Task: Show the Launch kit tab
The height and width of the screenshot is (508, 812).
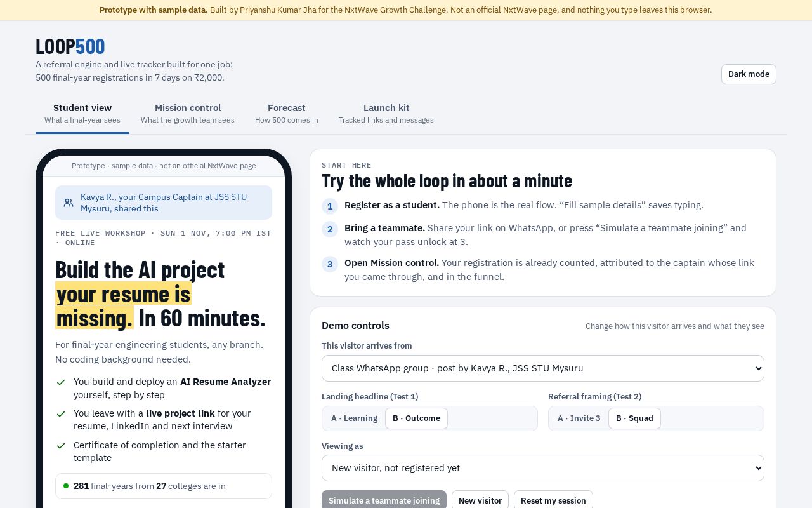Action: [386, 114]
